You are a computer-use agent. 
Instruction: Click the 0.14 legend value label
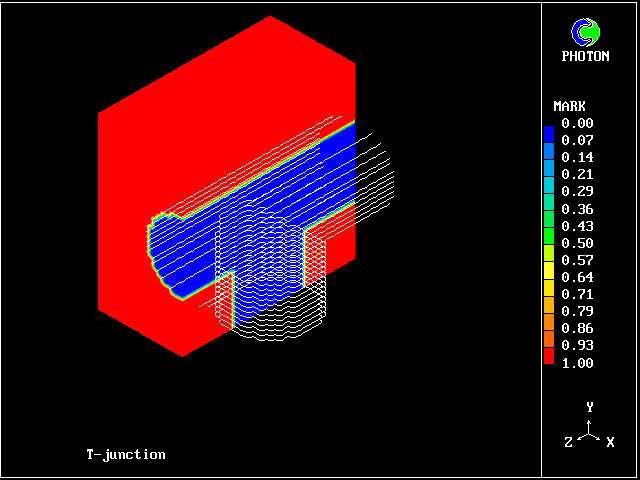577,157
